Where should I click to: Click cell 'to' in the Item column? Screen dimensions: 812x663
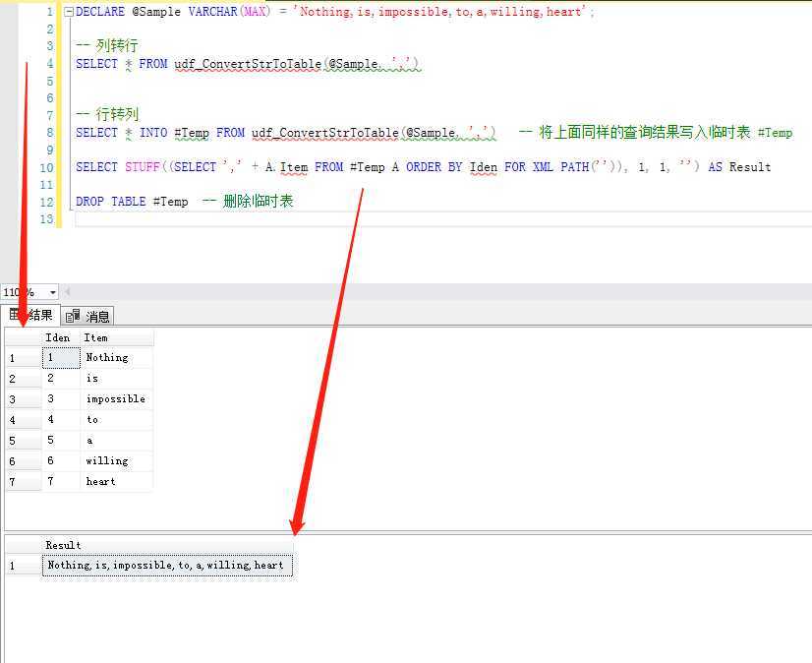coord(117,420)
